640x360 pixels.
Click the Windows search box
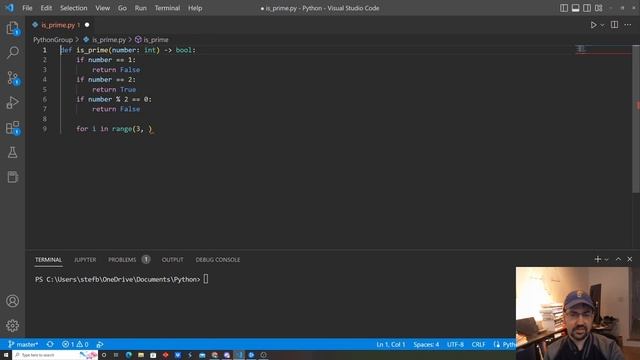[56, 355]
